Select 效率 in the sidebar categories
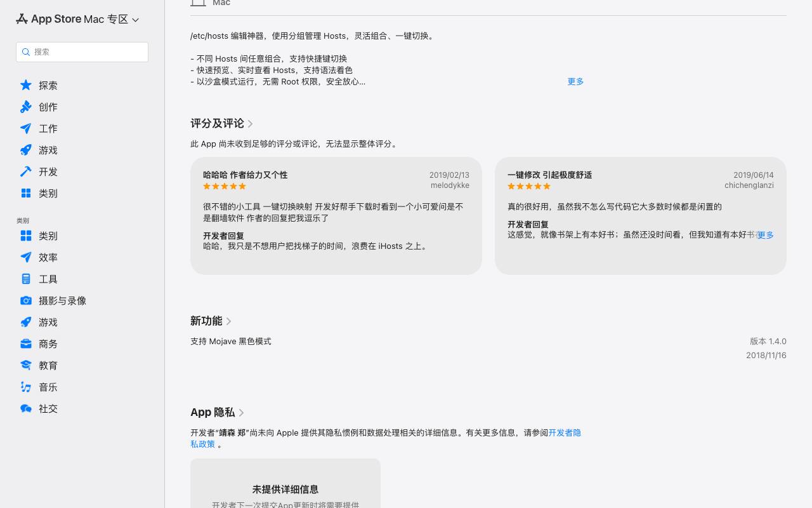The width and height of the screenshot is (812, 508). (x=48, y=257)
